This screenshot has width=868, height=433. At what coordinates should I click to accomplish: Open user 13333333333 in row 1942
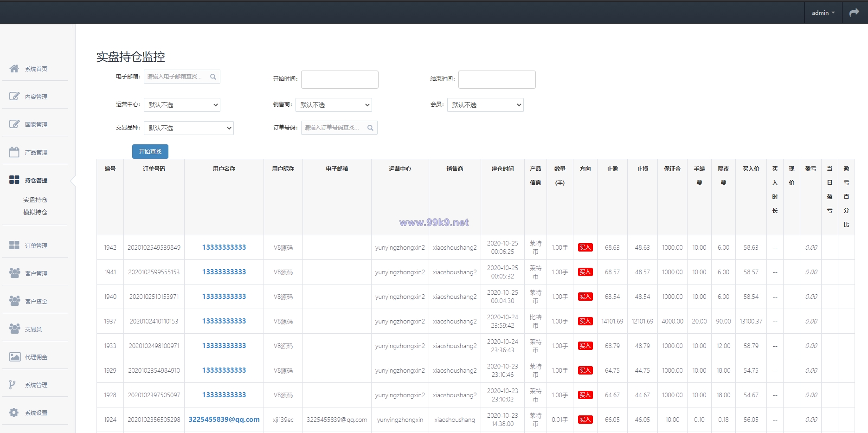tap(224, 247)
